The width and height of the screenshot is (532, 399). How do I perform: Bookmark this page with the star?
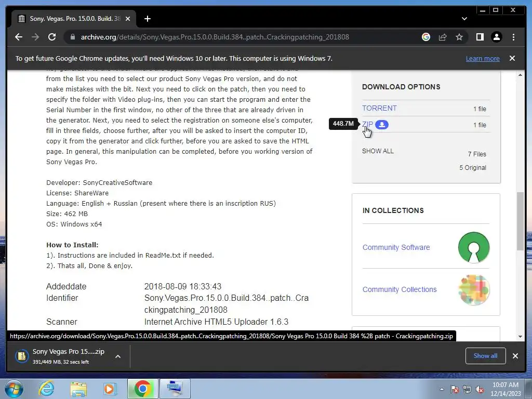click(x=459, y=37)
